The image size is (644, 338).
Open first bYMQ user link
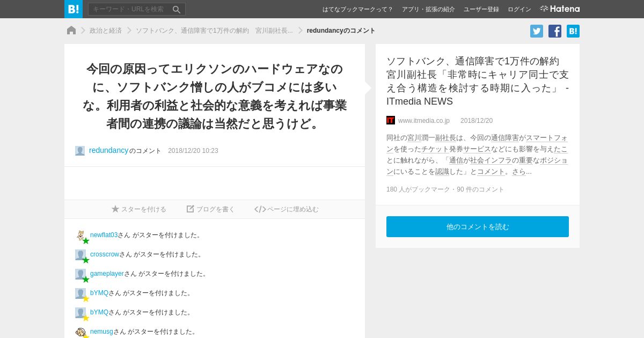tap(99, 293)
